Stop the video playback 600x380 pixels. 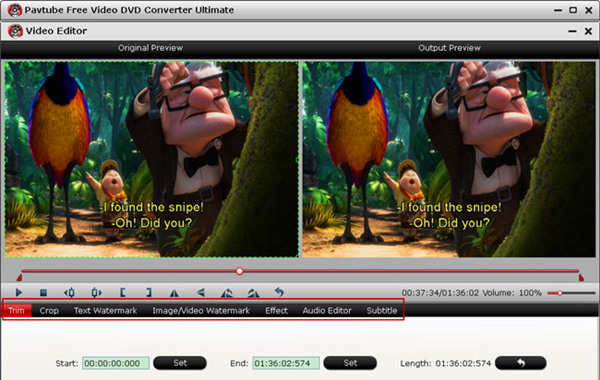click(43, 293)
